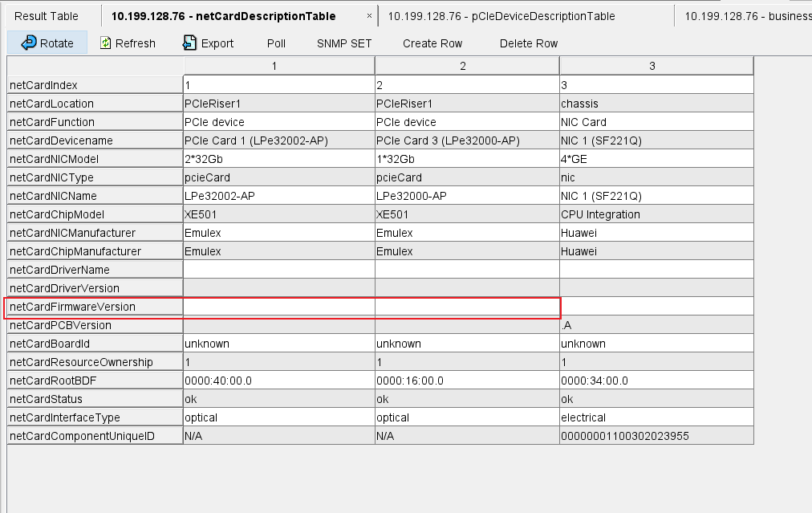Viewport: 812px width, 513px height.
Task: Click Create Row button
Action: [432, 43]
